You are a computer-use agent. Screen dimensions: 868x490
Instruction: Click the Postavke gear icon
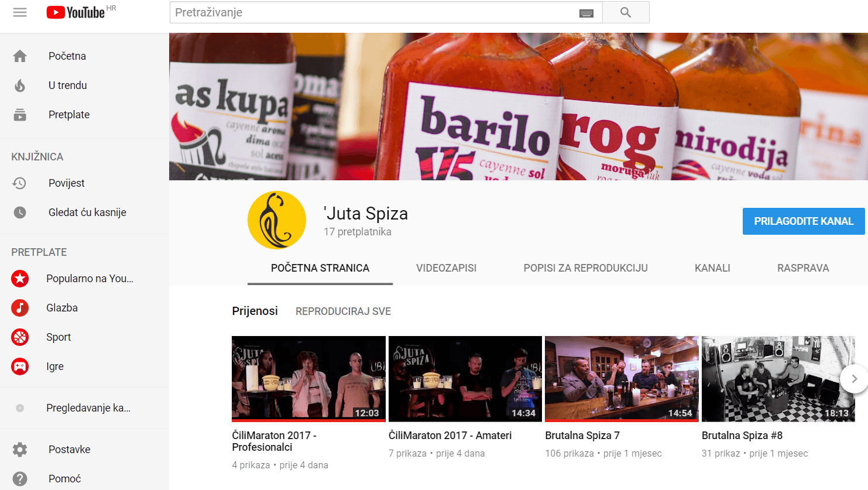tap(20, 450)
